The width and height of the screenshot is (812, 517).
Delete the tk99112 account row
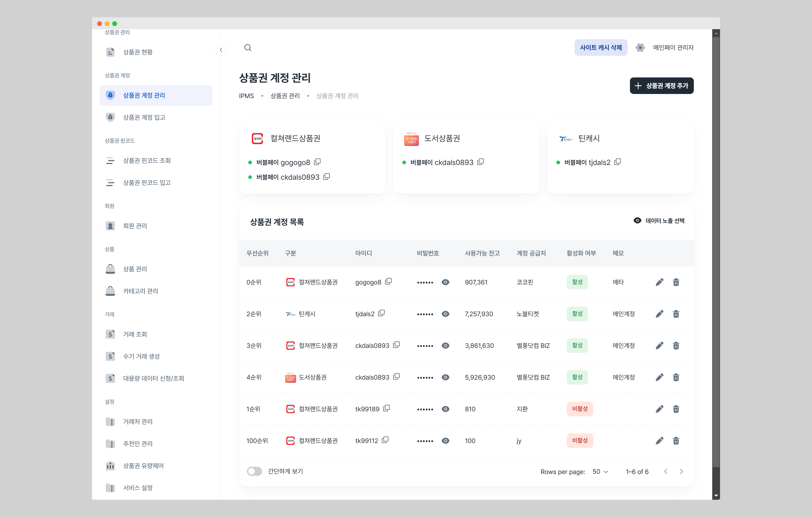pyautogui.click(x=676, y=441)
